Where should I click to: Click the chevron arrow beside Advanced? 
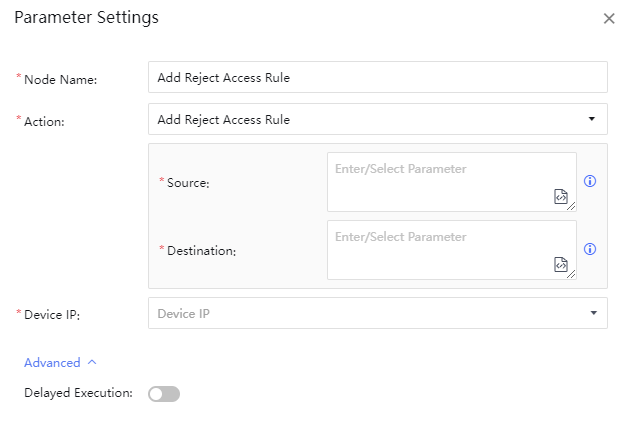92,363
